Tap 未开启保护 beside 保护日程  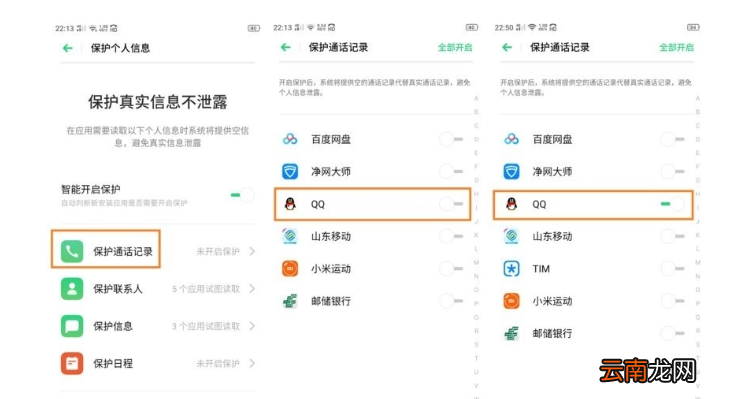(x=218, y=363)
